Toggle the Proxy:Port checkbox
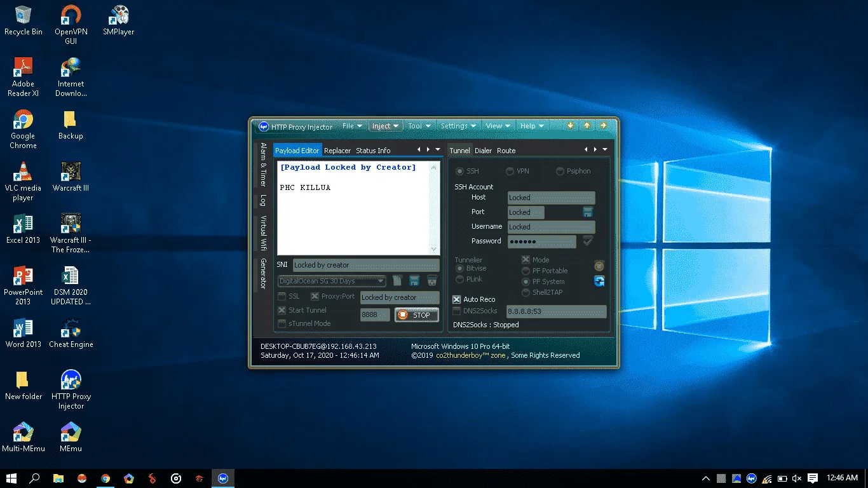This screenshot has height=488, width=868. click(315, 296)
